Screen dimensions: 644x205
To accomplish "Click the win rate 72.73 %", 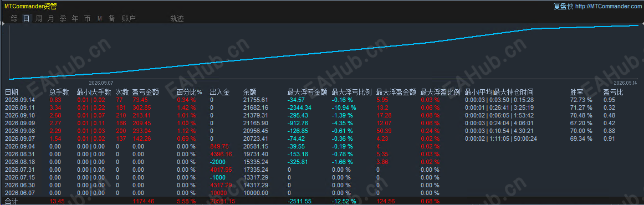I will point(581,100).
